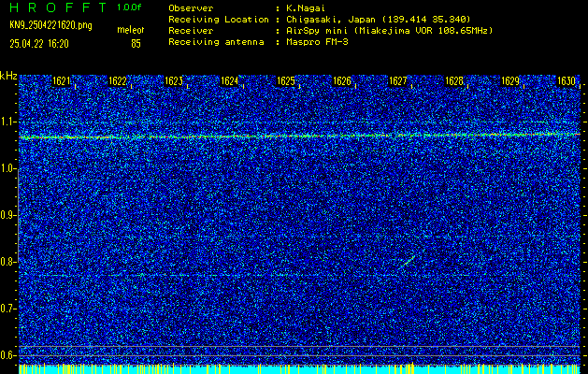Screen dimensions: 588x374
Task: Click the Receiving antenna field label
Action: 216,42
